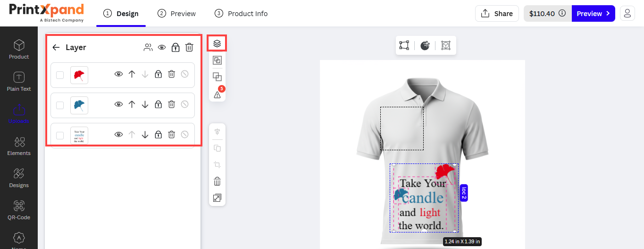
Task: Click the user account profile icon
Action: click(627, 14)
